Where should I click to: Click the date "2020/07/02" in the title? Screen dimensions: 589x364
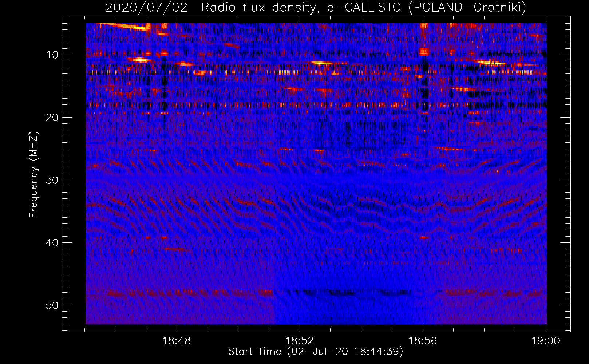click(x=147, y=7)
